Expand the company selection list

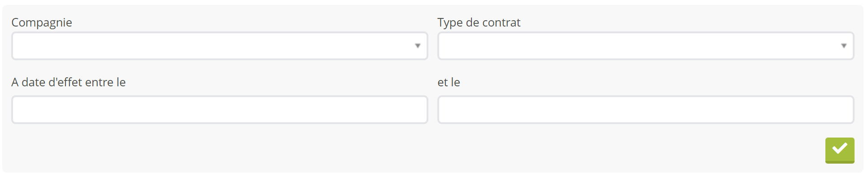point(220,46)
